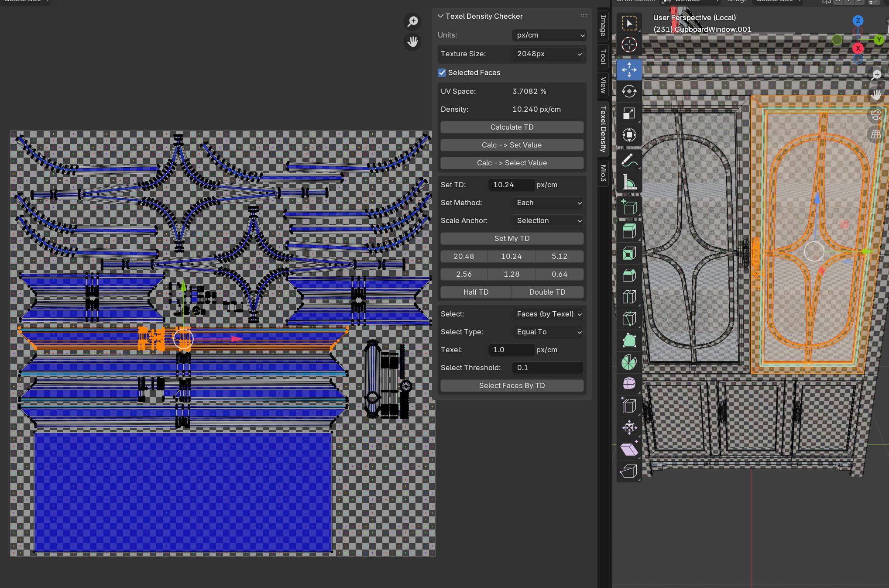Click Select Faces By TD button
Screen dimensions: 889x588
click(512, 385)
